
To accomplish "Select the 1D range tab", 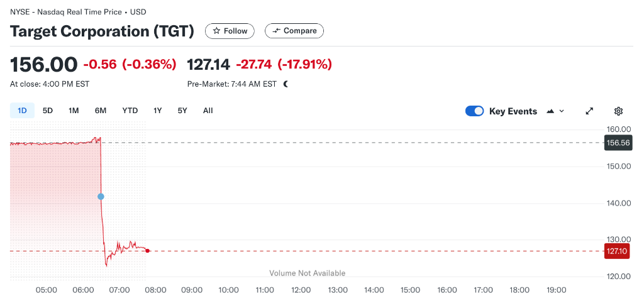I will coord(22,111).
